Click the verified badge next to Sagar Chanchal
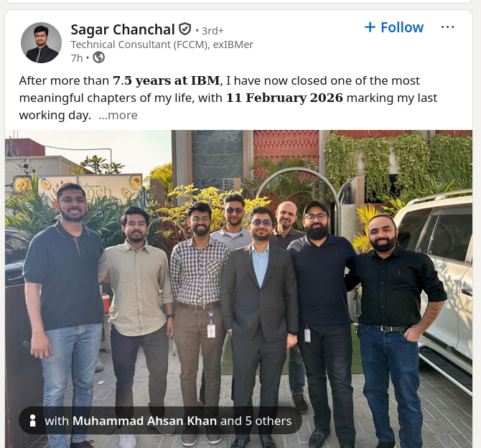 [185, 29]
